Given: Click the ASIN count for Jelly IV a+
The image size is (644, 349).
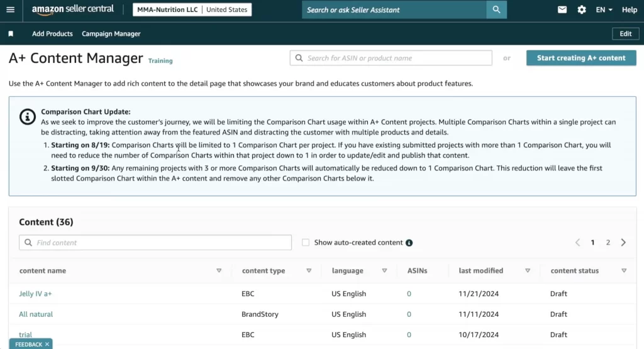Looking at the screenshot, I should click(x=409, y=294).
